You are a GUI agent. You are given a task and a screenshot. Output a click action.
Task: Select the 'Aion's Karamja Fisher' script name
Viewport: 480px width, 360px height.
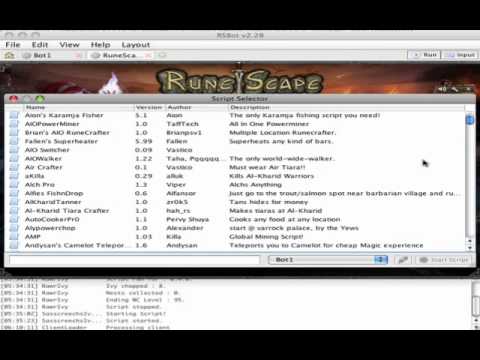[x=64, y=115]
